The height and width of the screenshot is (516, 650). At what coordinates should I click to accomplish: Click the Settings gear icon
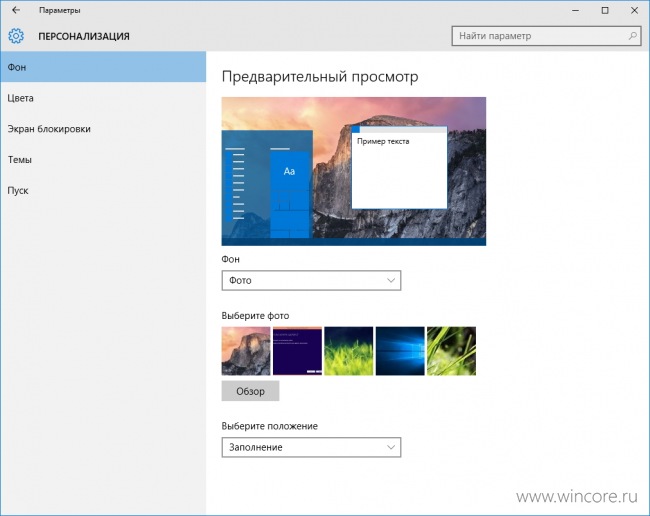click(16, 36)
